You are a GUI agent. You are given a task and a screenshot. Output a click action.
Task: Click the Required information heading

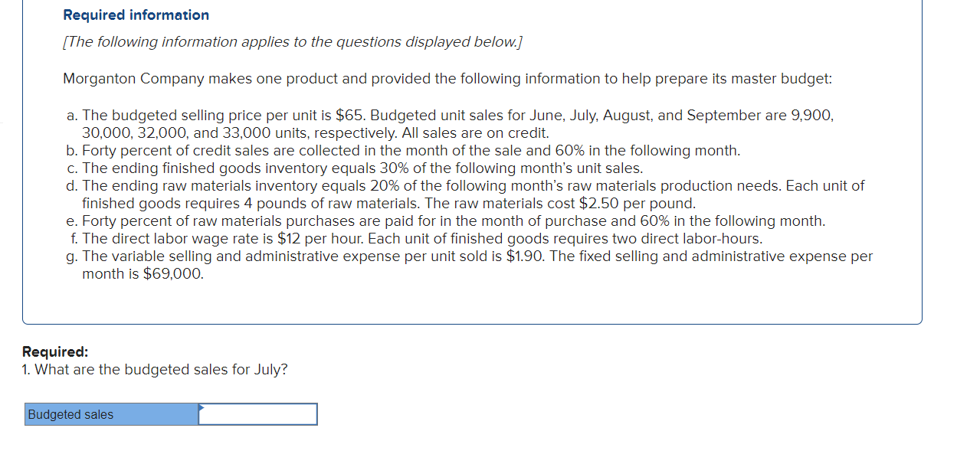(x=136, y=15)
